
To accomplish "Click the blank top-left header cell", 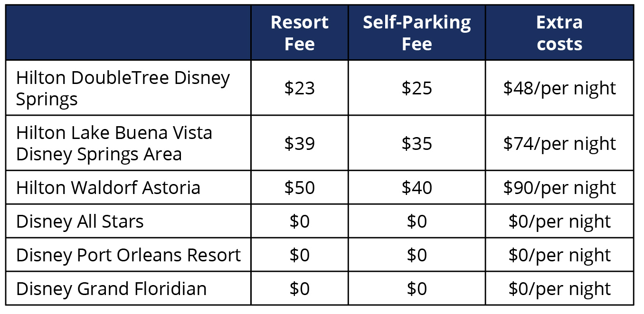I will tap(128, 33).
